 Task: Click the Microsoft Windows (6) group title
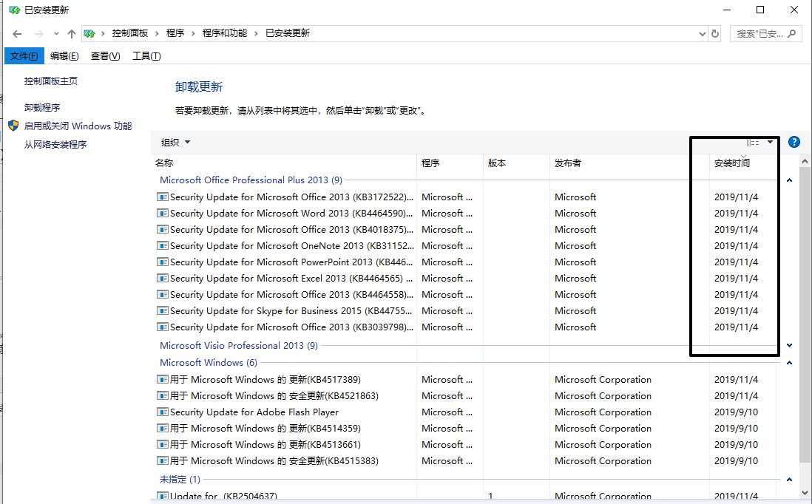[209, 363]
